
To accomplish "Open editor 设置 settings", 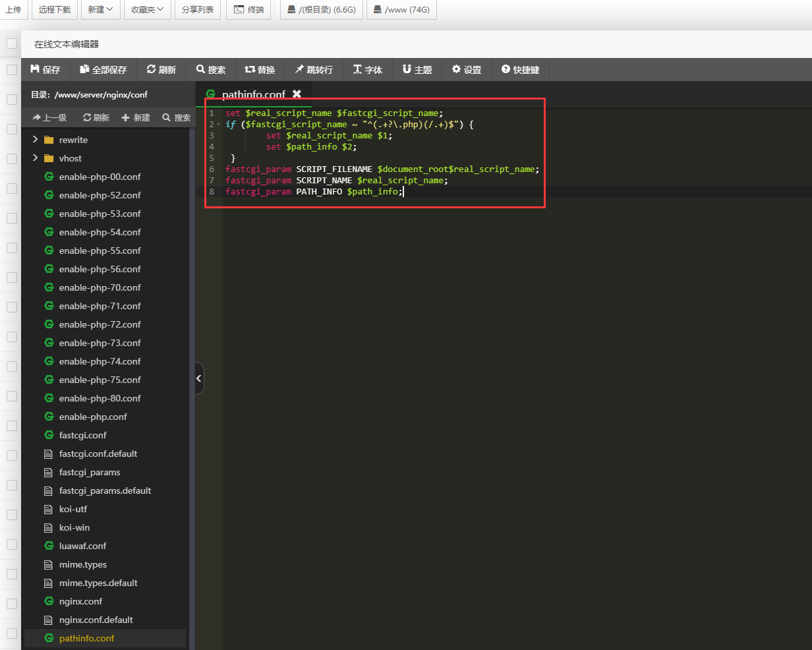I will click(467, 70).
